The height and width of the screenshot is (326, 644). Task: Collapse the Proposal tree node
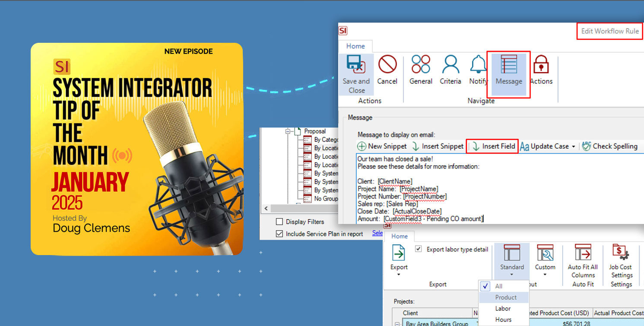click(288, 131)
